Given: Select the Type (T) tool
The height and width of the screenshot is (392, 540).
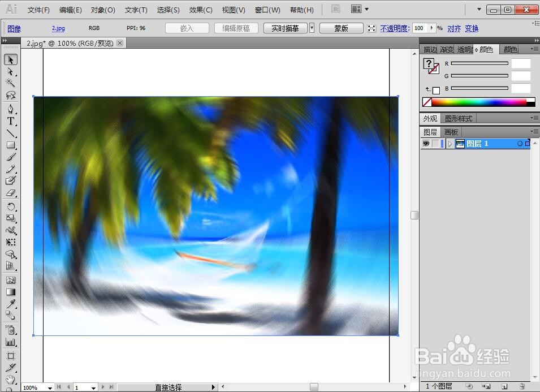Looking at the screenshot, I should (11, 121).
